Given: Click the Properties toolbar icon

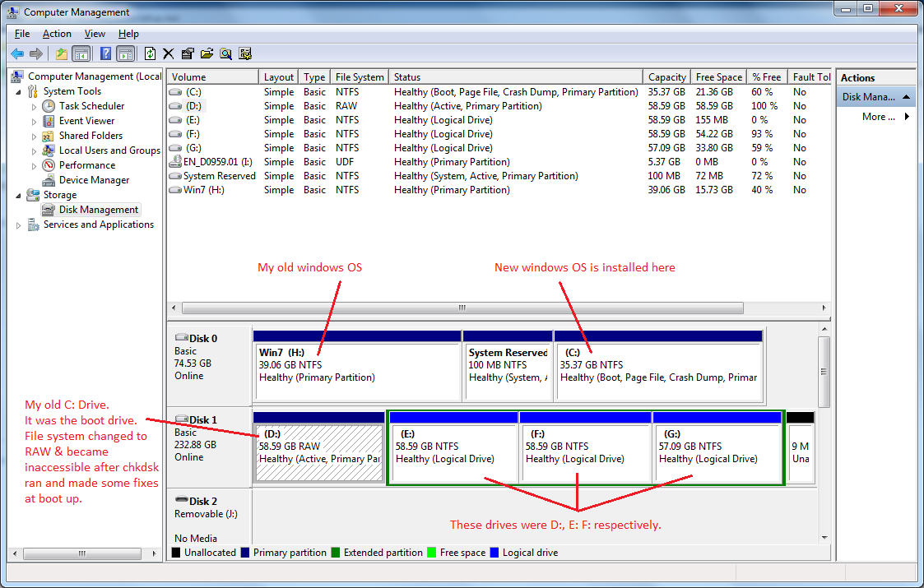Looking at the screenshot, I should (x=188, y=54).
